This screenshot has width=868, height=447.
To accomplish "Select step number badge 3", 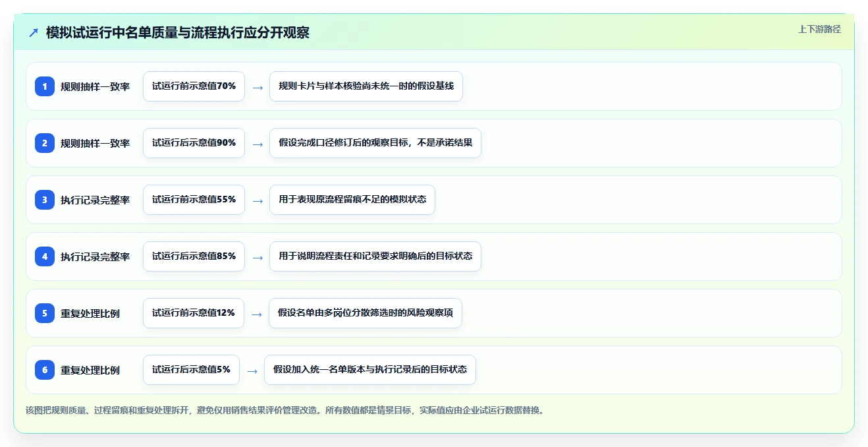I will tap(45, 200).
